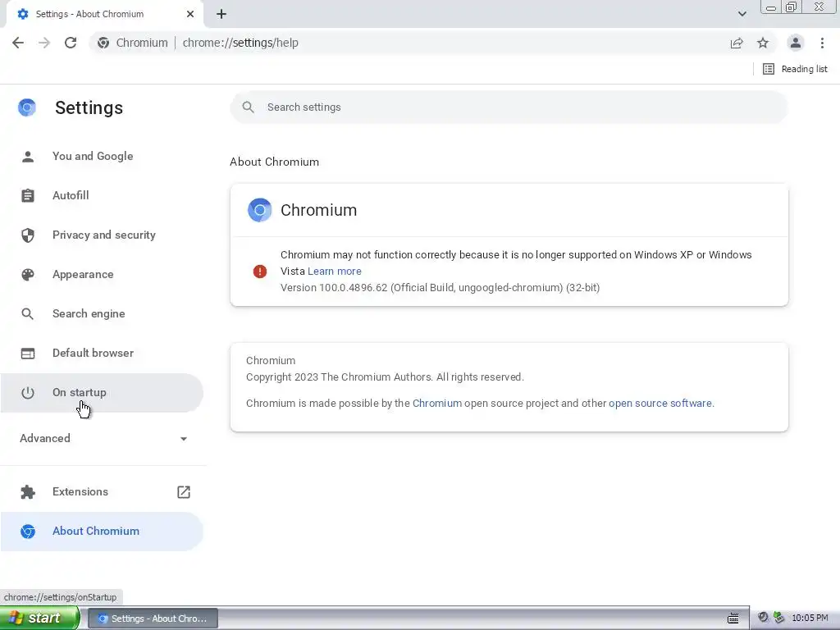Bookmark this page with the star icon
The height and width of the screenshot is (630, 840).
point(763,43)
